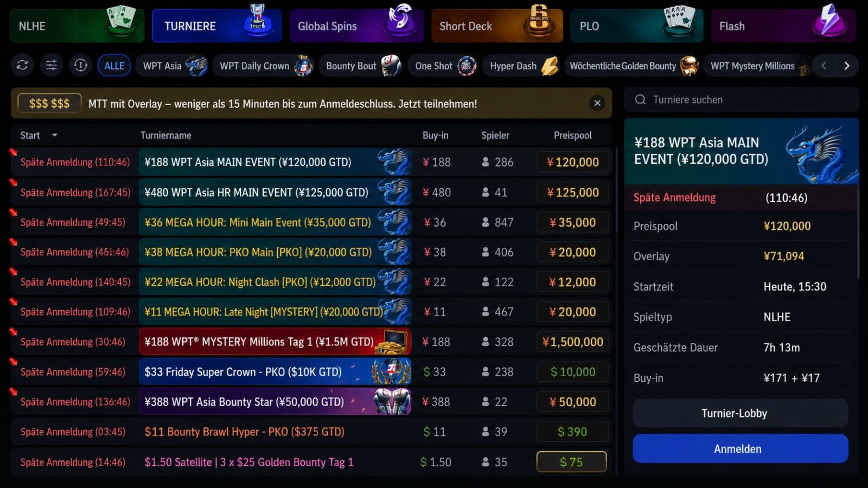Screen dimensions: 868x488
Task: Click the blue Anmelden button
Action: (x=740, y=448)
